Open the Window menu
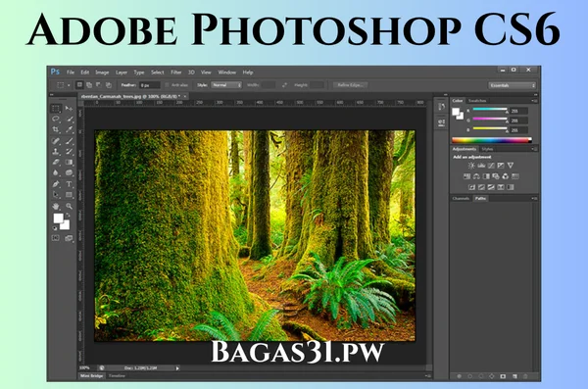 (227, 73)
